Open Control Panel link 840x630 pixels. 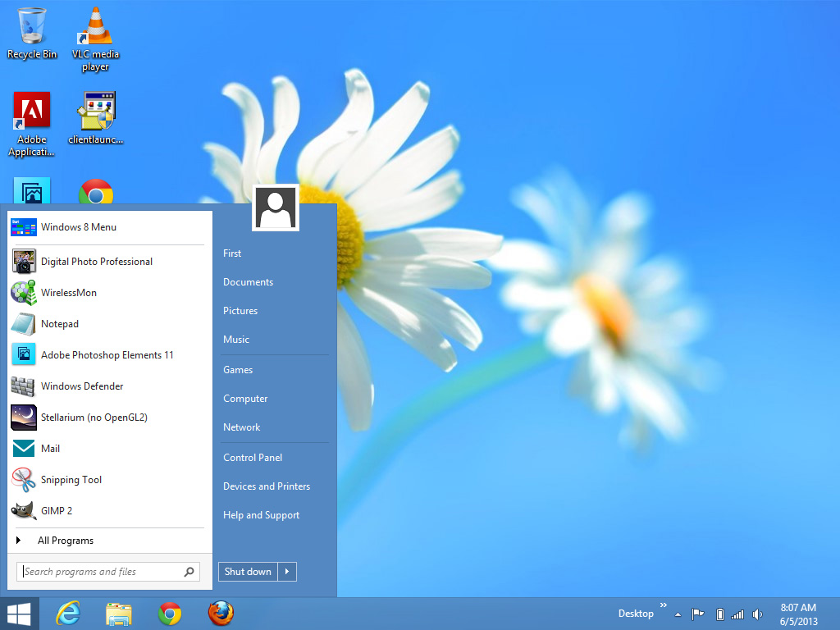pyautogui.click(x=253, y=458)
